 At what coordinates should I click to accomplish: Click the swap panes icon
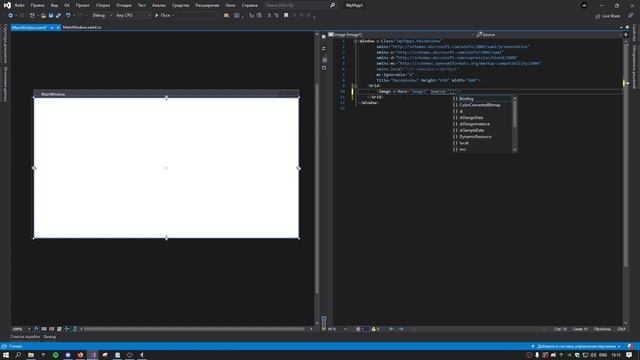(324, 49)
